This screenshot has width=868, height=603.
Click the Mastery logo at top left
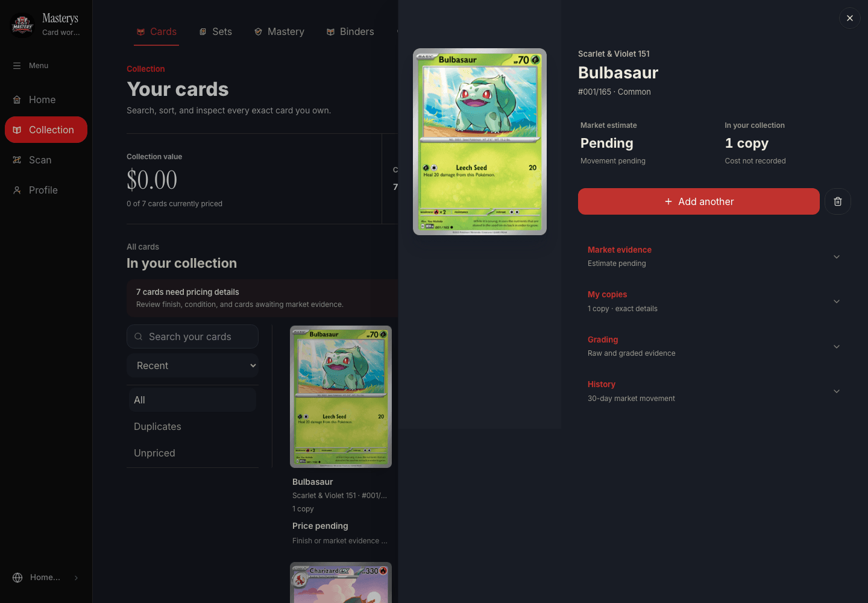pyautogui.click(x=23, y=25)
